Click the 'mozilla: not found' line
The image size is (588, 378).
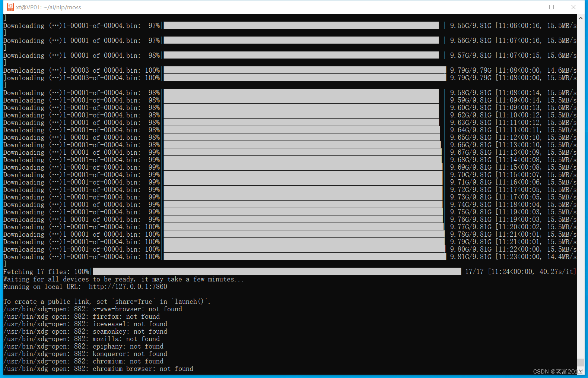[82, 339]
